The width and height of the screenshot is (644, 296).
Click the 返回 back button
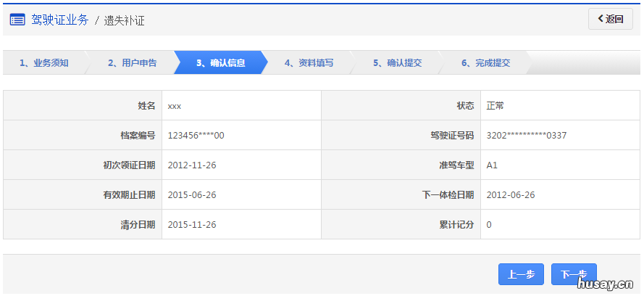pos(611,20)
